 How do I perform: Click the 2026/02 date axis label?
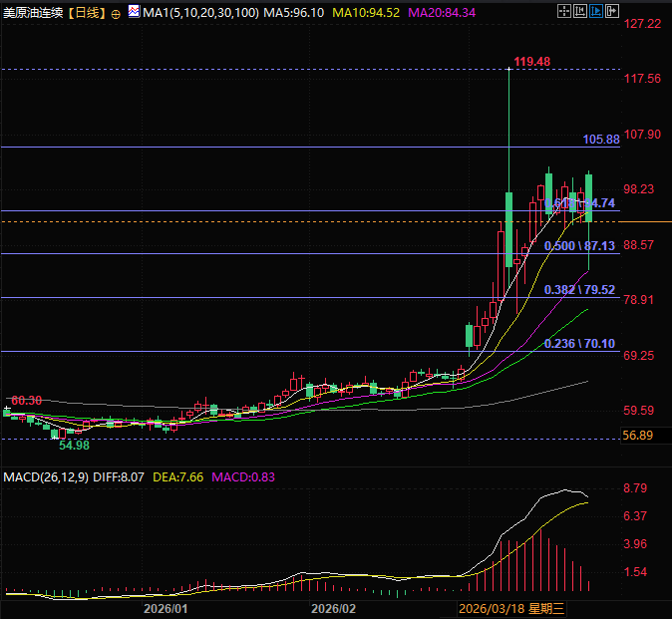click(333, 609)
